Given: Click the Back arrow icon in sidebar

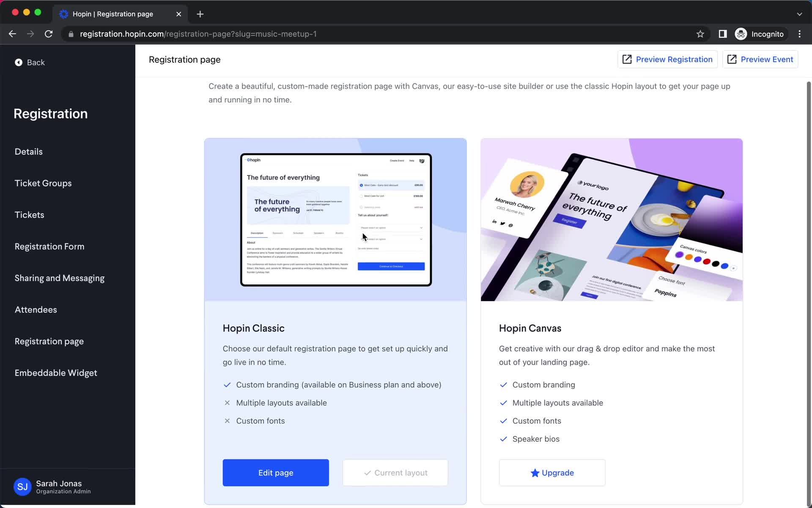Looking at the screenshot, I should tap(19, 62).
